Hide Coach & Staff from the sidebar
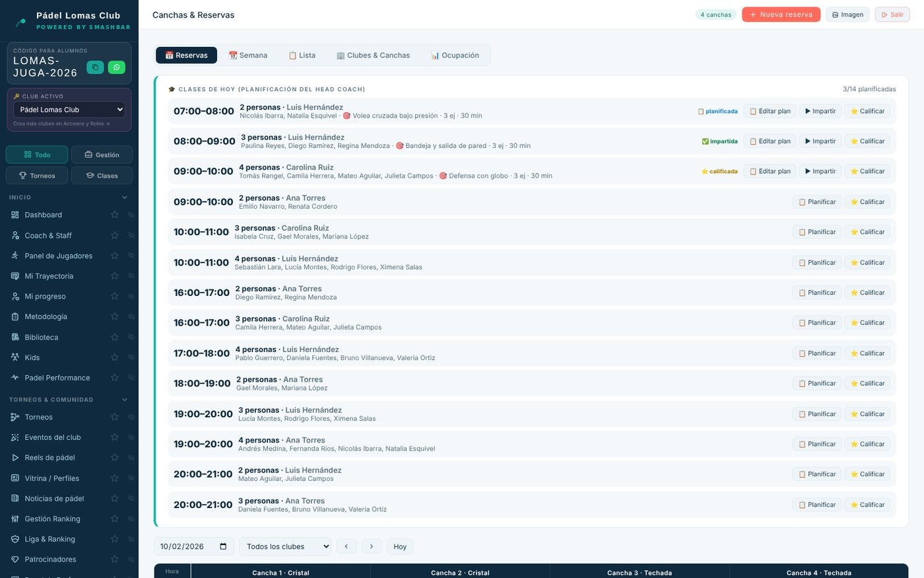The height and width of the screenshot is (578, 924). tap(131, 235)
